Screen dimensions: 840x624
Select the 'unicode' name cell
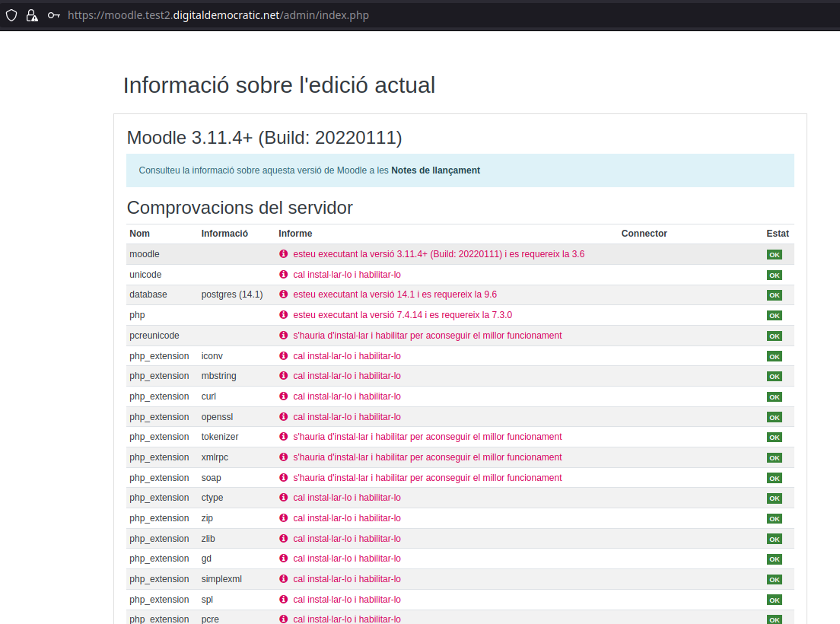tap(145, 274)
